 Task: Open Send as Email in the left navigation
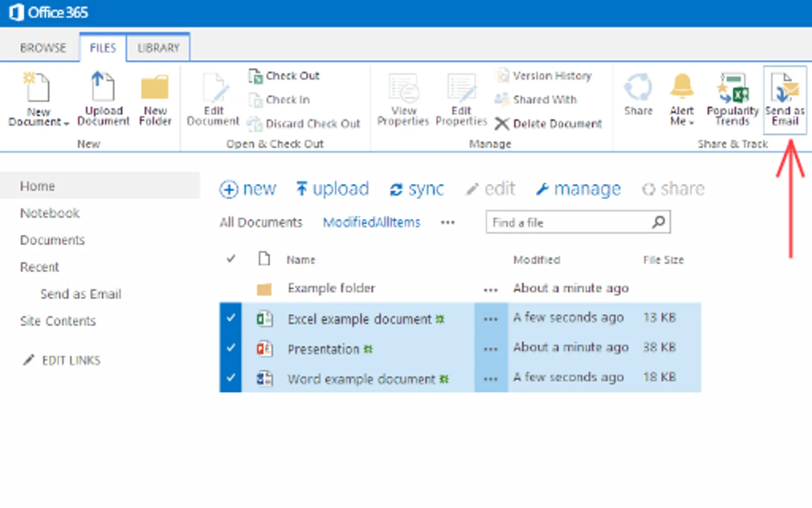tap(81, 294)
